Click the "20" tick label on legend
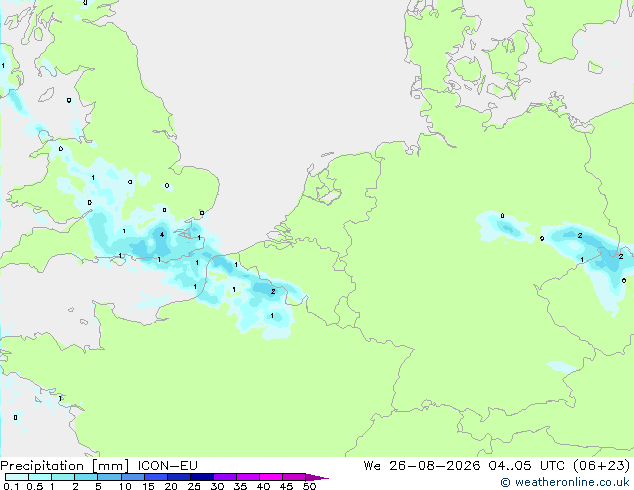Screen dimensions: 634x490 click(171, 486)
